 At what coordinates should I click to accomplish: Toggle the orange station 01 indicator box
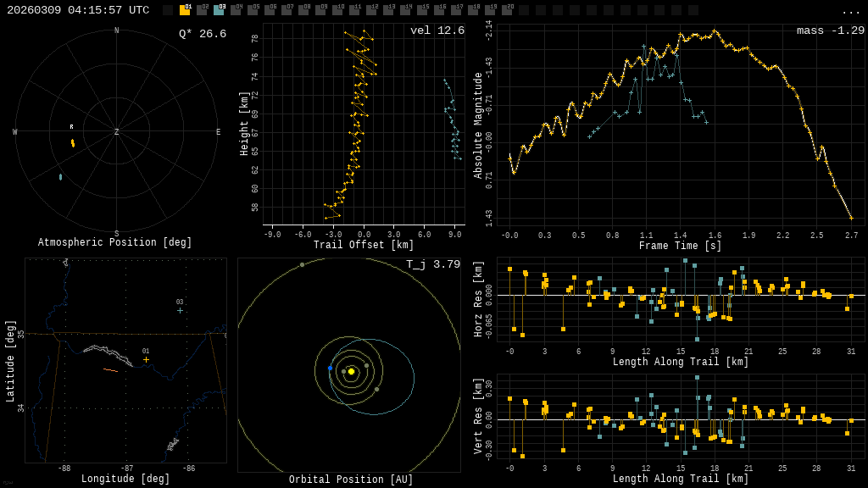185,10
